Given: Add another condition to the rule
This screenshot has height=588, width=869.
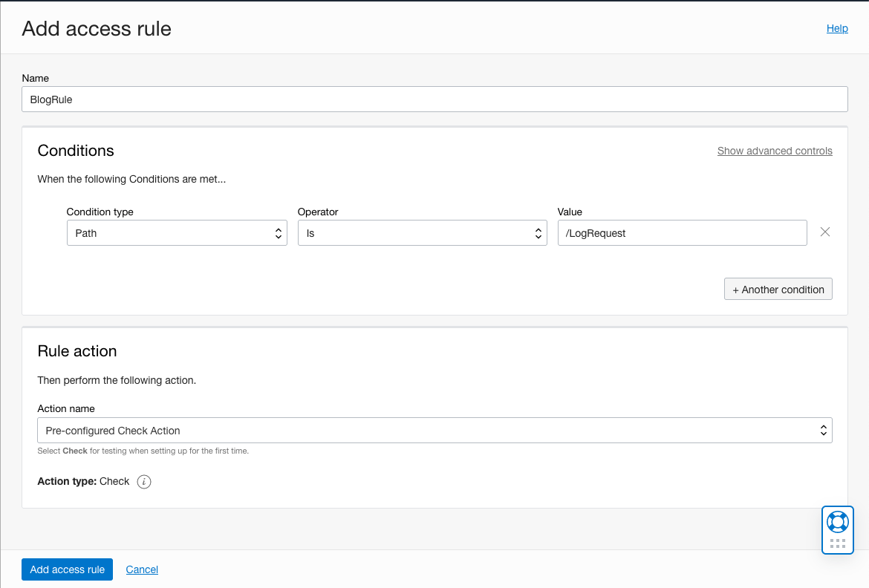Looking at the screenshot, I should [778, 289].
